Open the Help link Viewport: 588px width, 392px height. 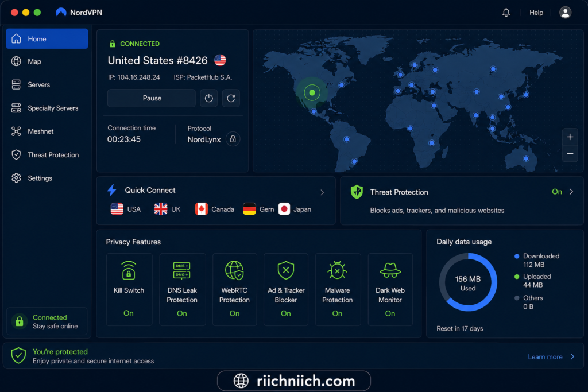536,13
